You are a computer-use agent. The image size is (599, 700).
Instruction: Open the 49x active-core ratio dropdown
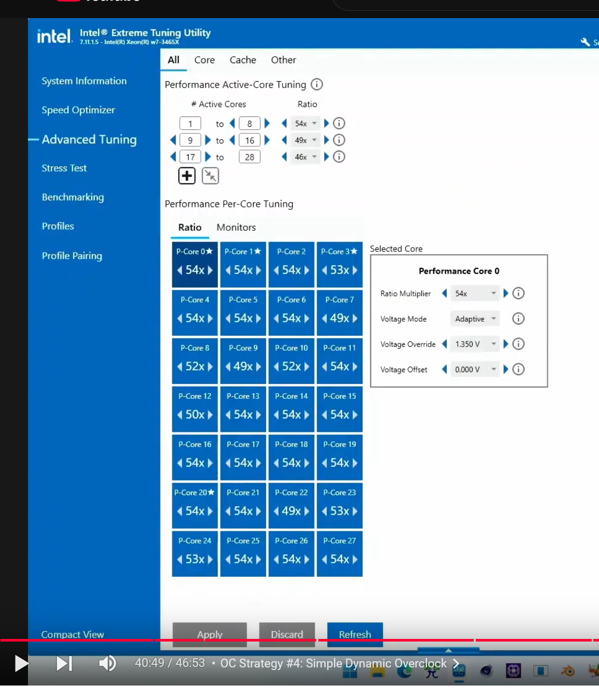click(x=305, y=140)
